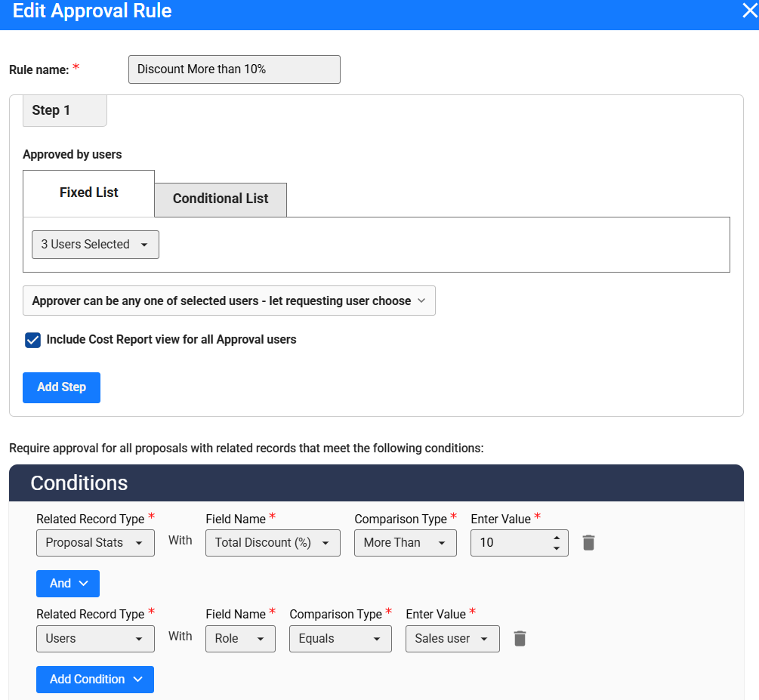The image size is (759, 700).
Task: Select the Fixed List tab
Action: click(x=89, y=193)
